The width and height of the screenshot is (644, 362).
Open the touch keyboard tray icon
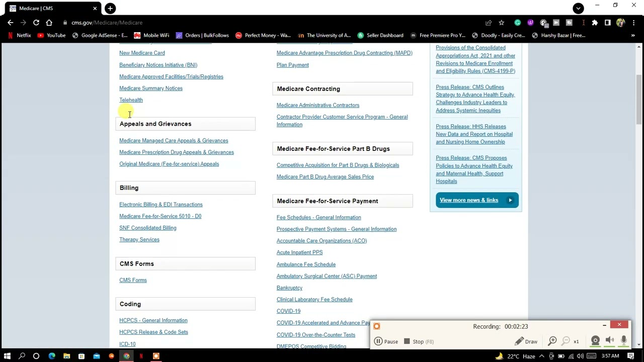click(x=590, y=356)
